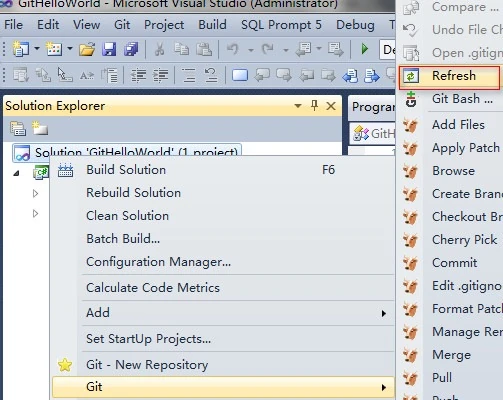Click the Show All Files icon in Solution Explorer
The width and height of the screenshot is (503, 400).
tap(40, 129)
